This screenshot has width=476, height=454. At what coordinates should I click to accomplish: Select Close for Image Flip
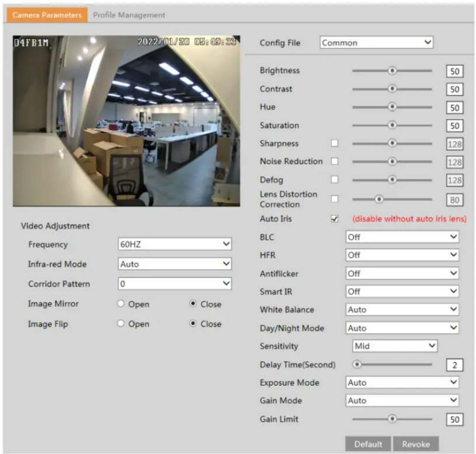click(193, 323)
